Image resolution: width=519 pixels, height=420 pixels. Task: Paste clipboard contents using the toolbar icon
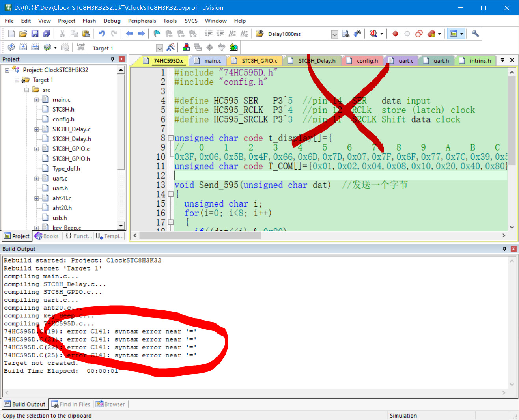tap(86, 34)
